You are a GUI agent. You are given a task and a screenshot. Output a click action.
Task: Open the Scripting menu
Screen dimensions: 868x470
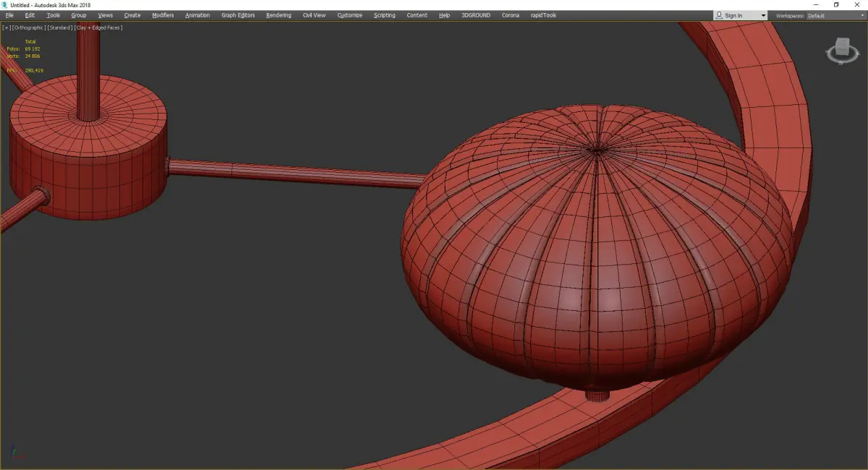tap(384, 15)
